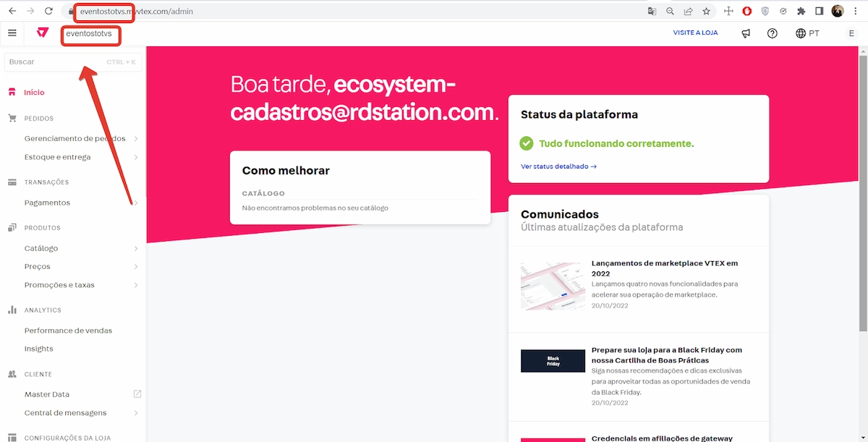Share this page using the share icon
The height and width of the screenshot is (442, 868).
coord(688,11)
